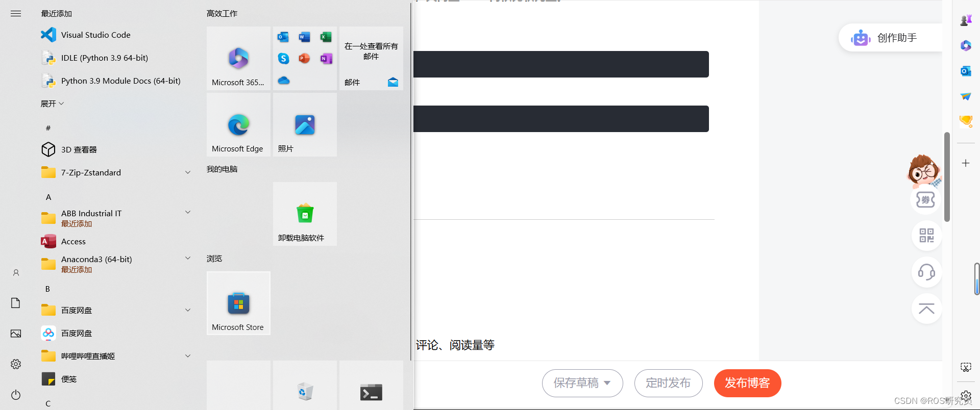Open the Edge sidebar games chess icon
Image resolution: width=980 pixels, height=410 pixels.
pyautogui.click(x=966, y=20)
